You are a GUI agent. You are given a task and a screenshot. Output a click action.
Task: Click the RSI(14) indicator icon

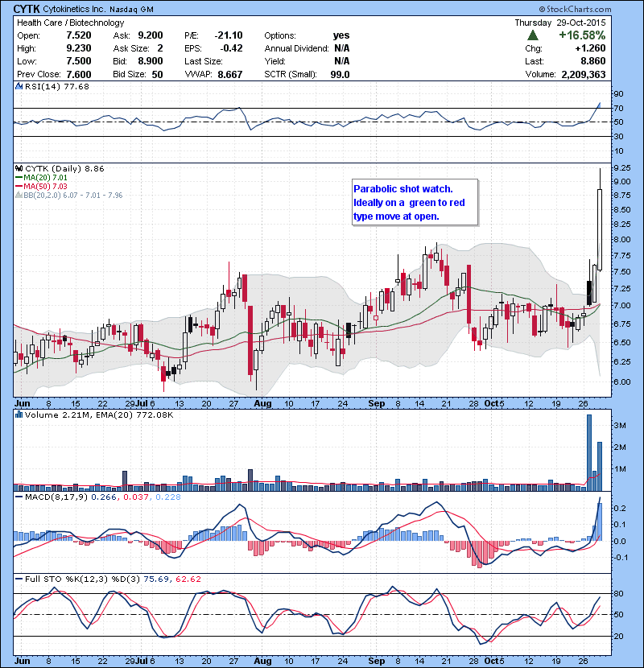19,86
